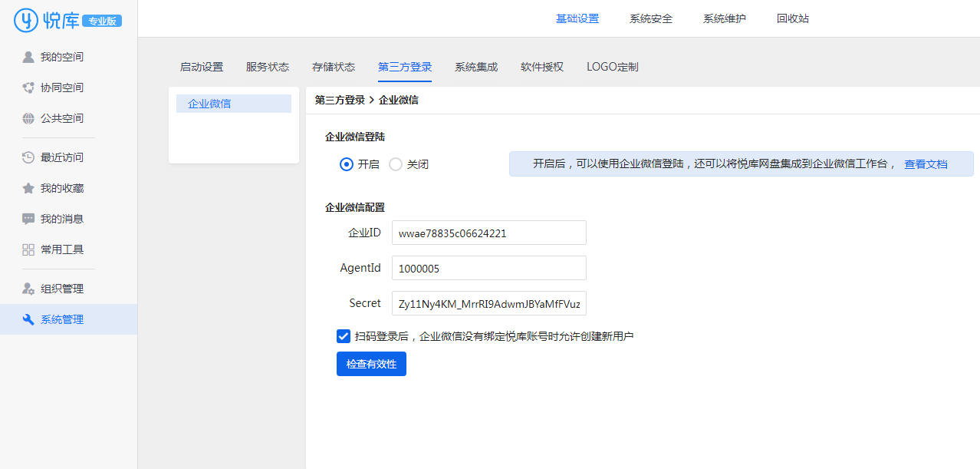This screenshot has width=980, height=469.
Task: Click 企业微信 in the breadcrumb
Action: pyautogui.click(x=399, y=100)
